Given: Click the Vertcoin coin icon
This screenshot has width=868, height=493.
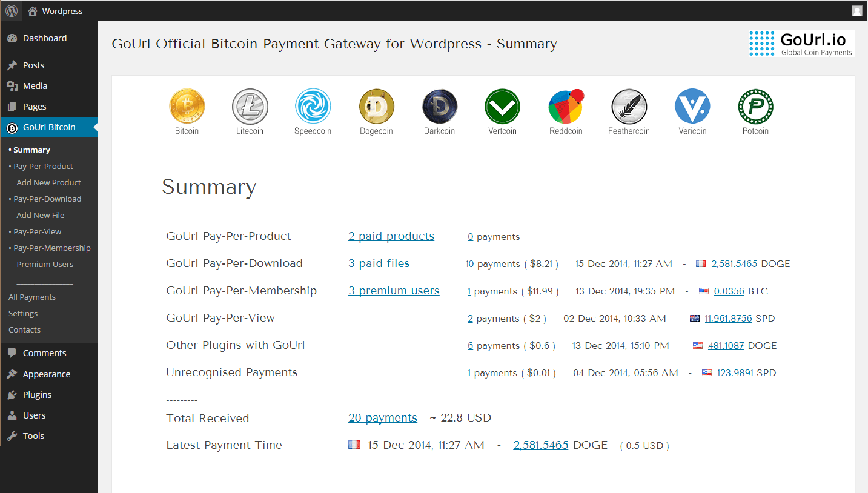Looking at the screenshot, I should point(503,107).
